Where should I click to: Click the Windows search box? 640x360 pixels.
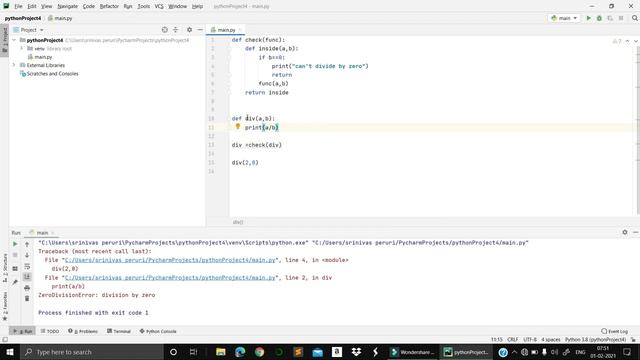click(91, 352)
